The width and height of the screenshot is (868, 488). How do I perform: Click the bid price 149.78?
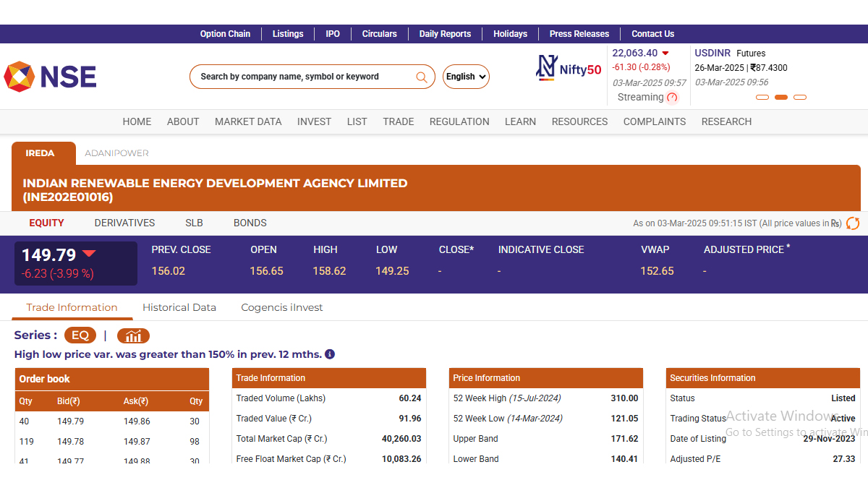[x=70, y=441]
